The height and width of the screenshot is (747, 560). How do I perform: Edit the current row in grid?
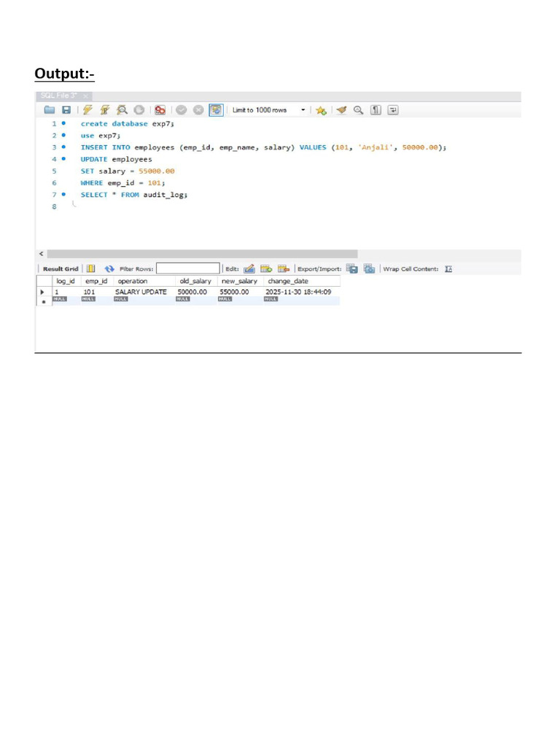249,268
